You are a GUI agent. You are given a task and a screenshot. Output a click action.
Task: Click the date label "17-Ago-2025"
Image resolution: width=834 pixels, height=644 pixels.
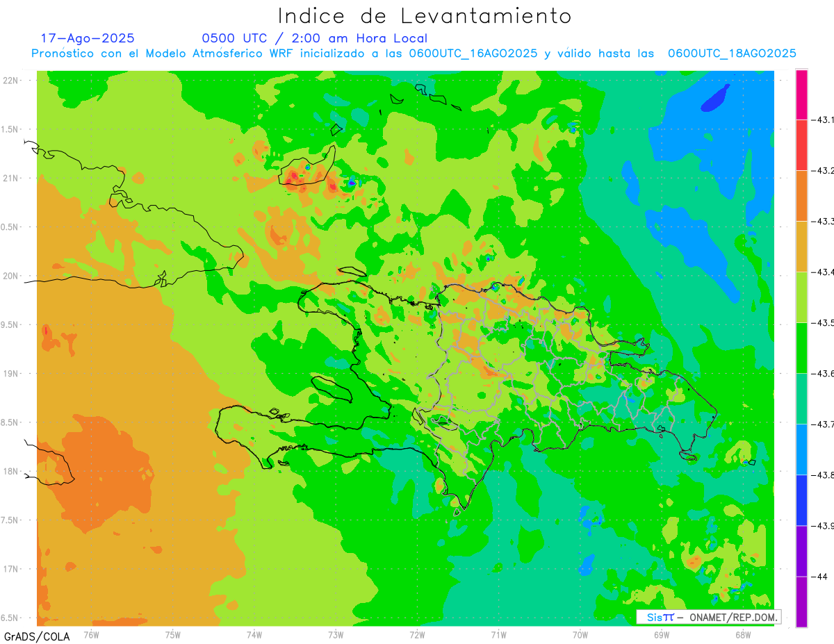point(88,38)
